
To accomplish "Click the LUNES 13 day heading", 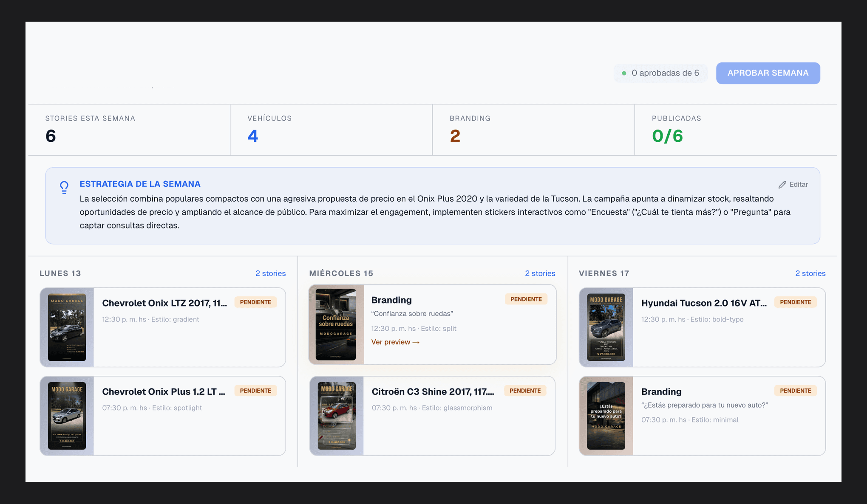I will [x=60, y=273].
